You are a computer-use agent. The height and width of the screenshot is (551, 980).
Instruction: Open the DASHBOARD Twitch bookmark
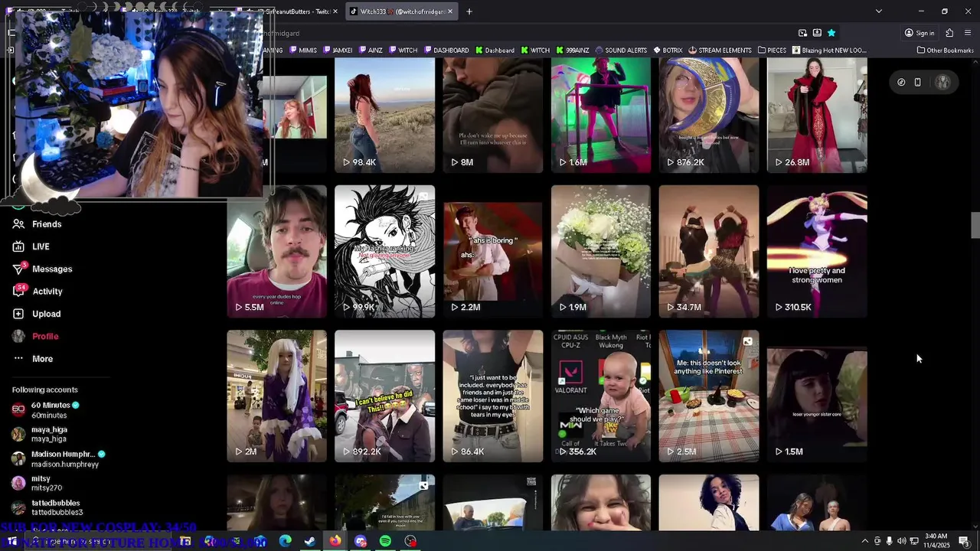[446, 51]
